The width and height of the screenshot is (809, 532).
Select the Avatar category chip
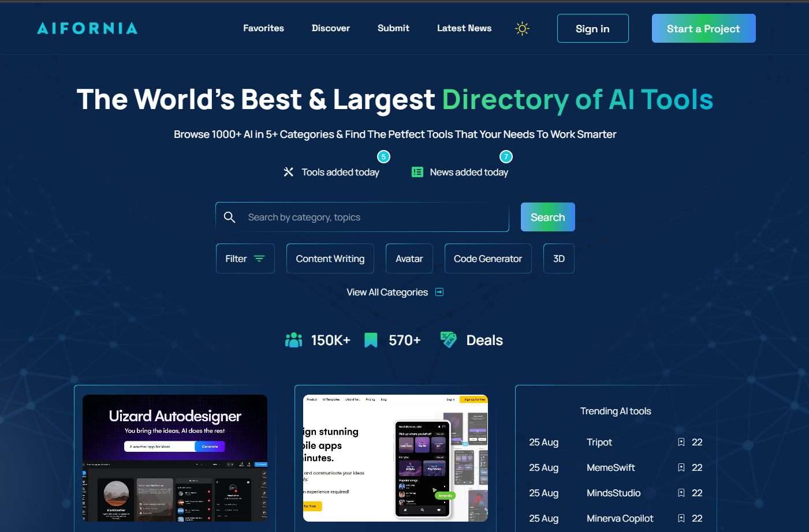pyautogui.click(x=409, y=258)
